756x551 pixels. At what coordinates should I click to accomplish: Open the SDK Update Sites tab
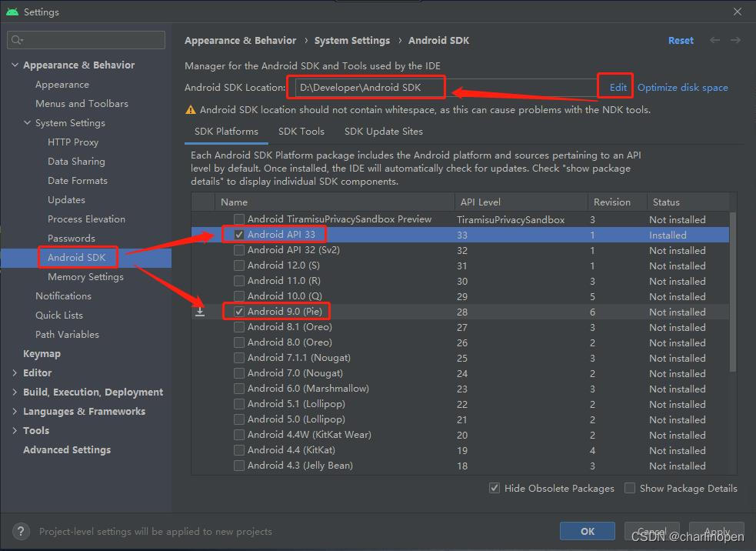pos(383,132)
